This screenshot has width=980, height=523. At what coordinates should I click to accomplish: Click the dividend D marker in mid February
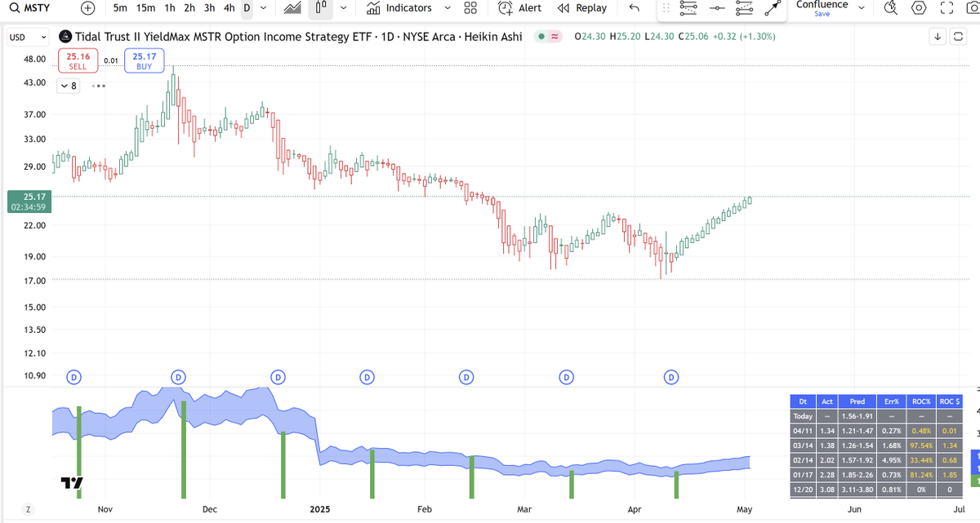pos(466,377)
